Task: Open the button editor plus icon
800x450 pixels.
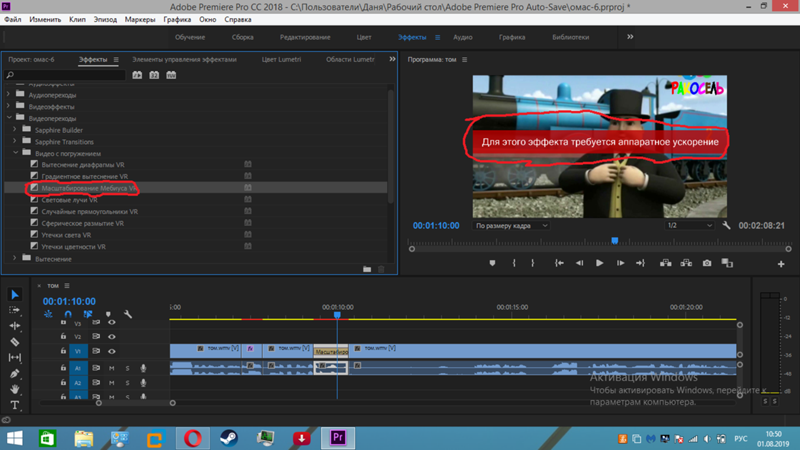Action: (781, 264)
